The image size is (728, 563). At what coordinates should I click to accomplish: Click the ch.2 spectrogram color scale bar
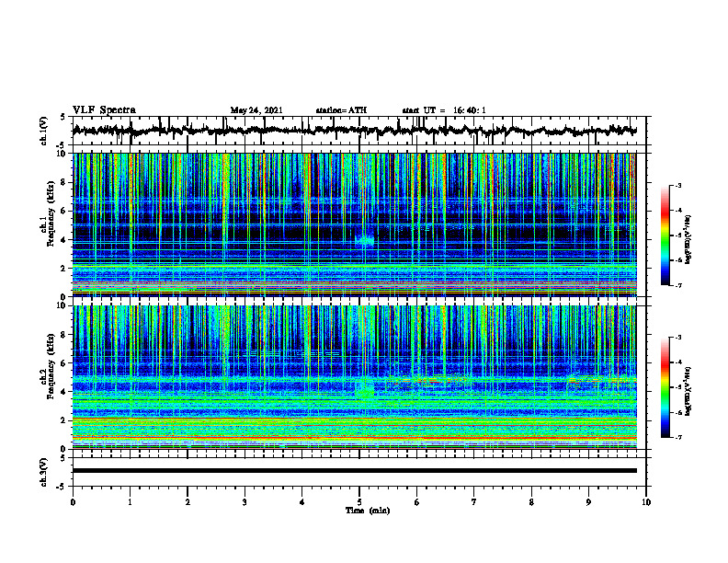point(665,387)
